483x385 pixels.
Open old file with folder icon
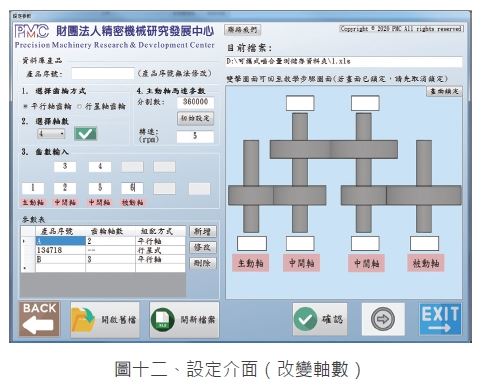105,320
